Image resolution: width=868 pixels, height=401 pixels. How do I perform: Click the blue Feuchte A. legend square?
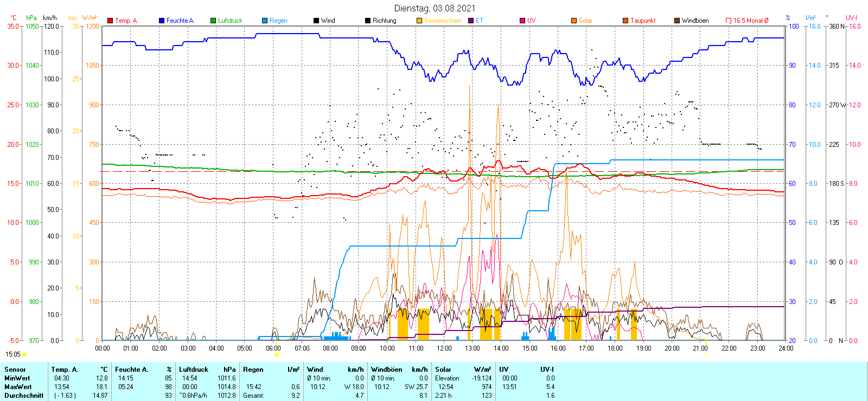click(162, 21)
